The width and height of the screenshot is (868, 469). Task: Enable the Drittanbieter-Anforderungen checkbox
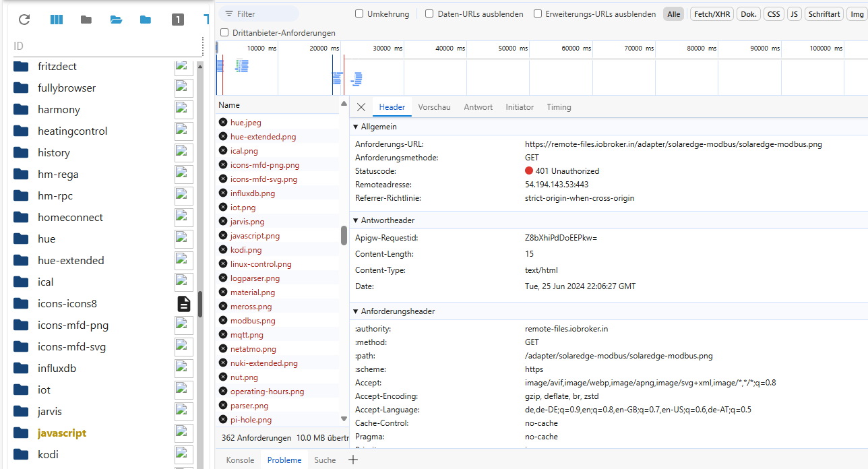224,32
